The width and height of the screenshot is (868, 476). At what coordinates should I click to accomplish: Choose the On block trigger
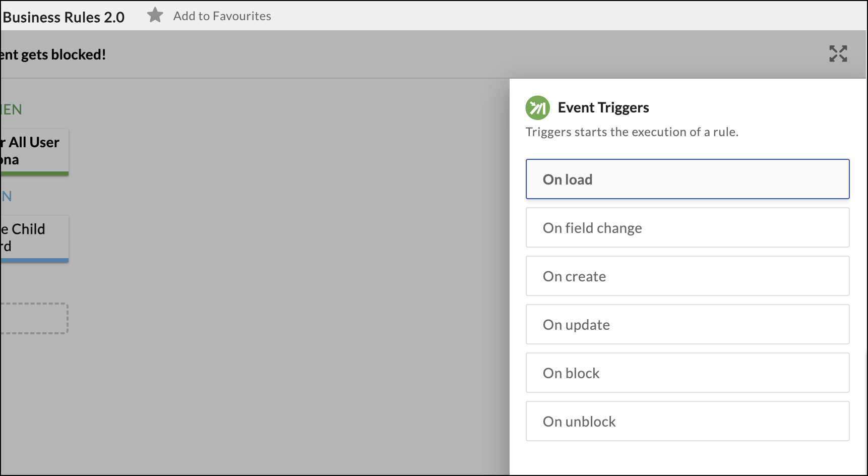pyautogui.click(x=687, y=373)
